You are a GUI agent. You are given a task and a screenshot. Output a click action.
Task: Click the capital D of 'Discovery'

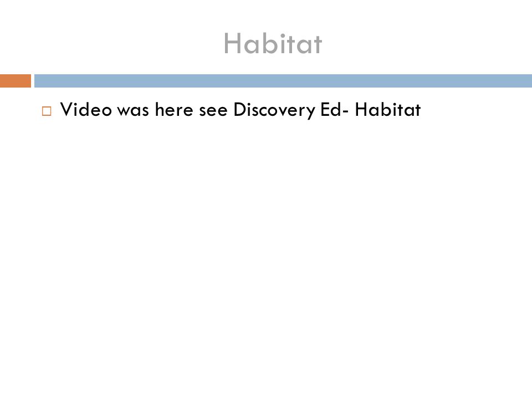point(240,110)
